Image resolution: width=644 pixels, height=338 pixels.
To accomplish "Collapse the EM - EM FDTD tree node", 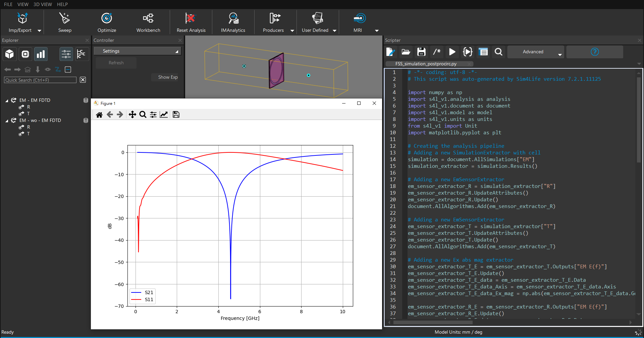I will (x=7, y=100).
